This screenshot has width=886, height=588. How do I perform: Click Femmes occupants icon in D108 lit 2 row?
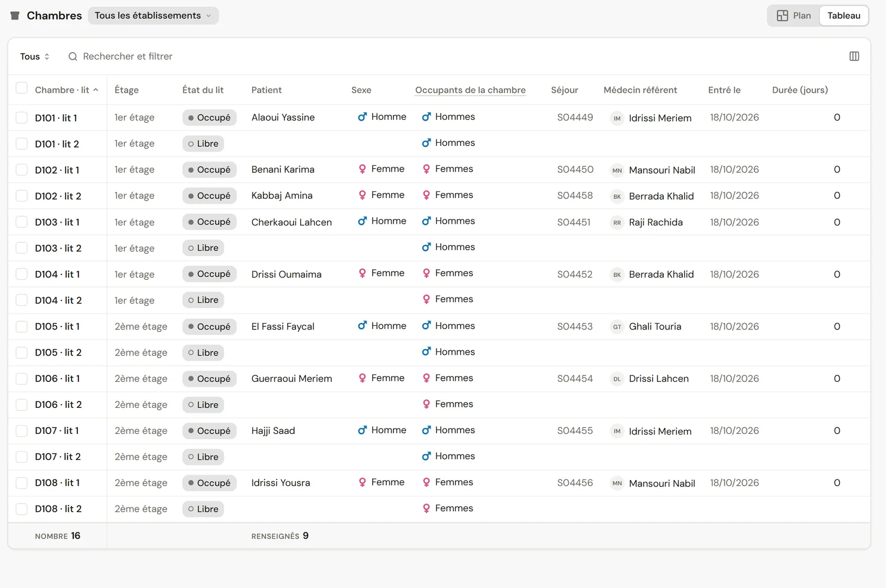click(426, 508)
